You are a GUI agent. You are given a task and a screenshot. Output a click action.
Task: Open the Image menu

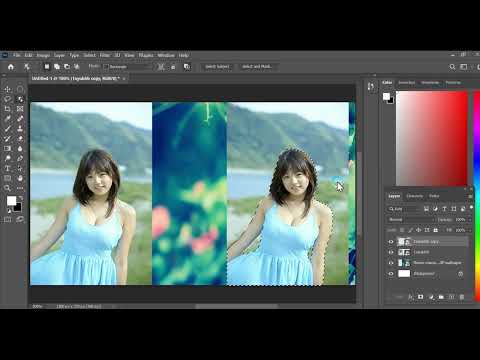tap(43, 55)
